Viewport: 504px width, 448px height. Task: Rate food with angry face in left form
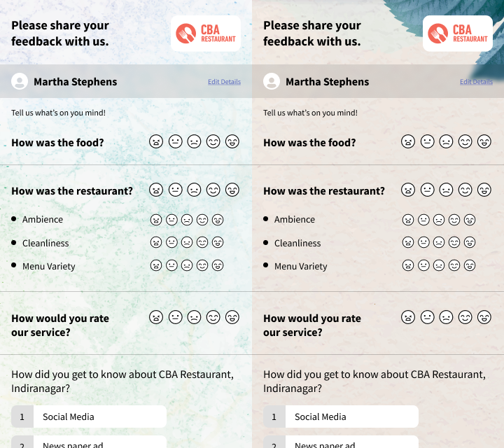156,141
